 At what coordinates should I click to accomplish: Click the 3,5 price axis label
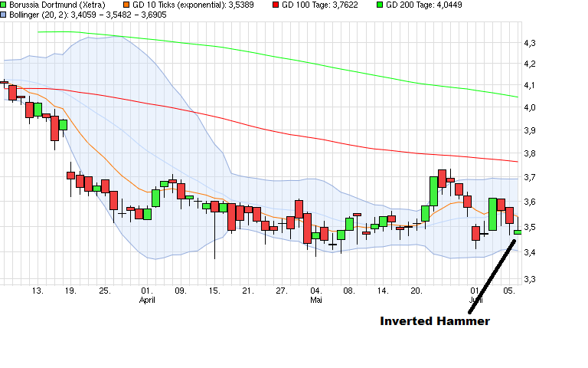coord(530,228)
